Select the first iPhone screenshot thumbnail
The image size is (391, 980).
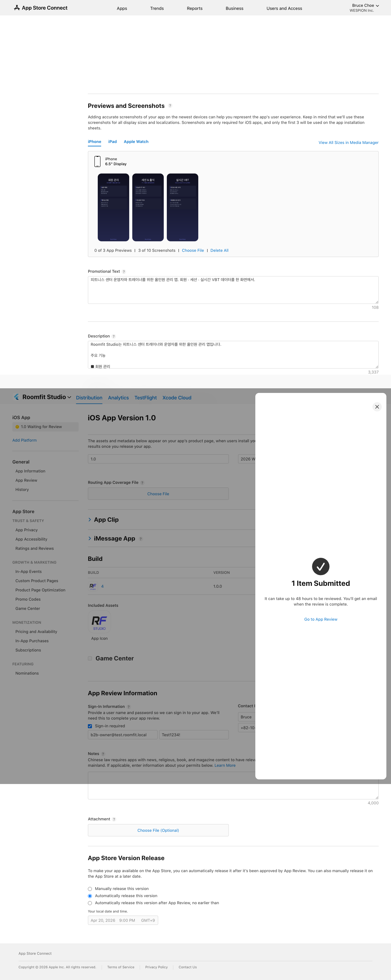coord(113,207)
